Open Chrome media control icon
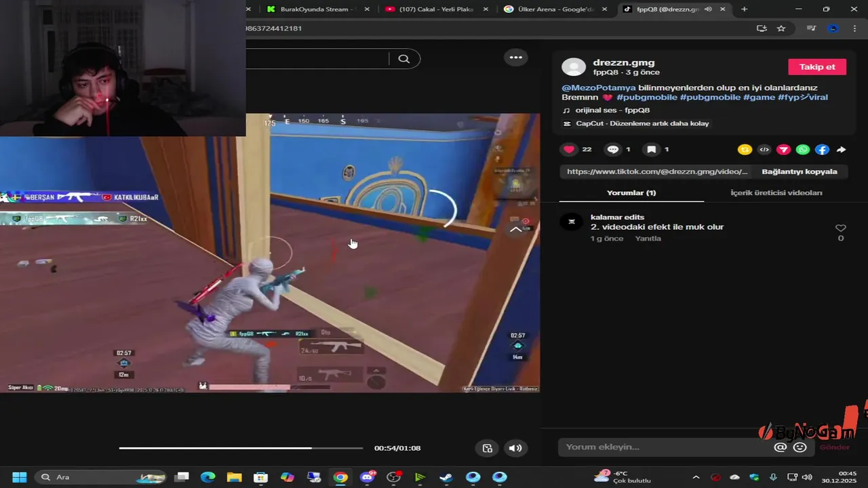This screenshot has width=868, height=488. click(x=811, y=28)
